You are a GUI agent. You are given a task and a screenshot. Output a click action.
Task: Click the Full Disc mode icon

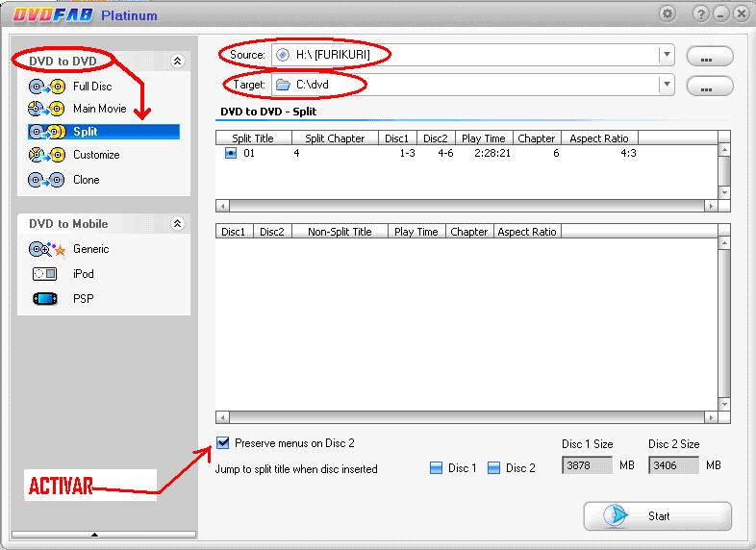47,87
